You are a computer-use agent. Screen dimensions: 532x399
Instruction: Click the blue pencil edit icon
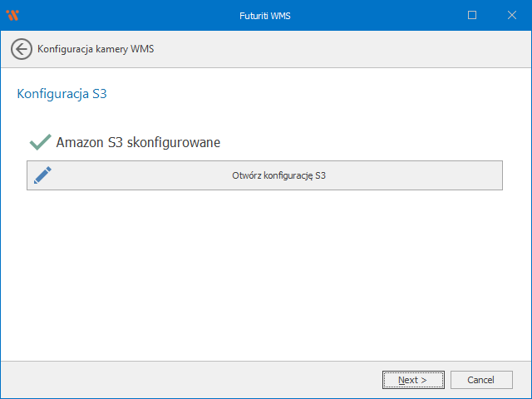click(x=42, y=175)
